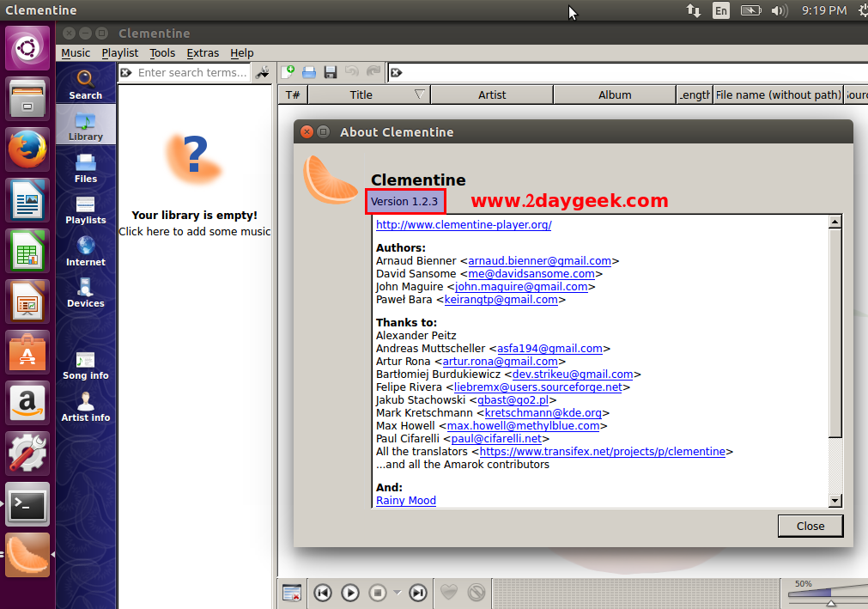
Task: Click the undo arrow icon
Action: [351, 71]
